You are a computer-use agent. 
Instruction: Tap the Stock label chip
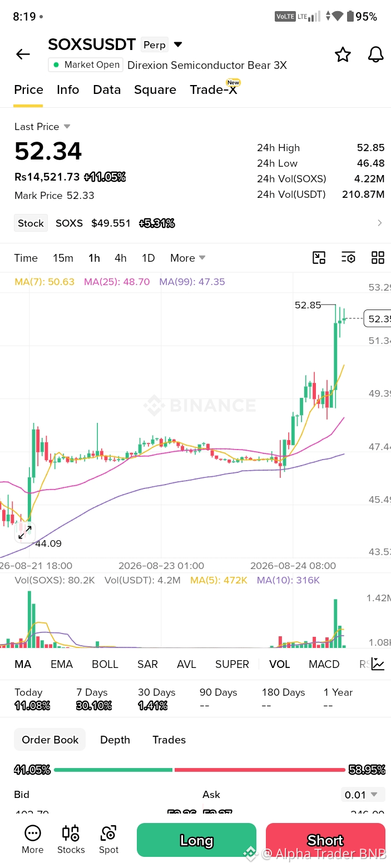31,223
